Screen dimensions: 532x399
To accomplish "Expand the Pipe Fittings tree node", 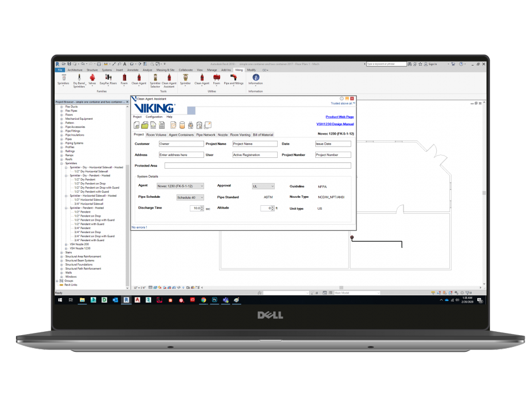I will 62,131.
